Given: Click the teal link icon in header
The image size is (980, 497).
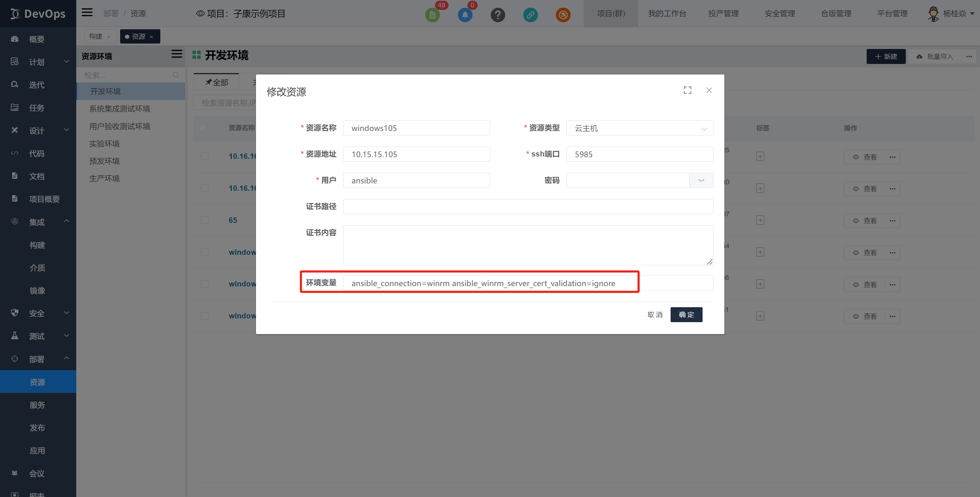Looking at the screenshot, I should tap(530, 15).
